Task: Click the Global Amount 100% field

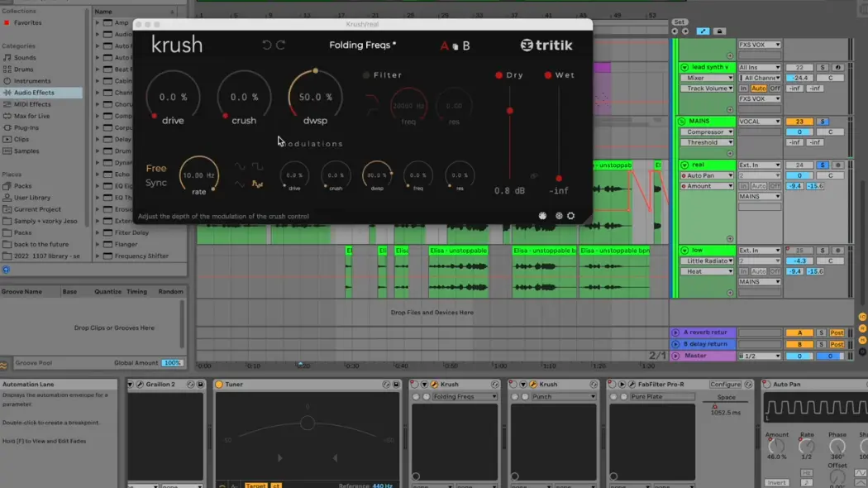Action: click(172, 363)
